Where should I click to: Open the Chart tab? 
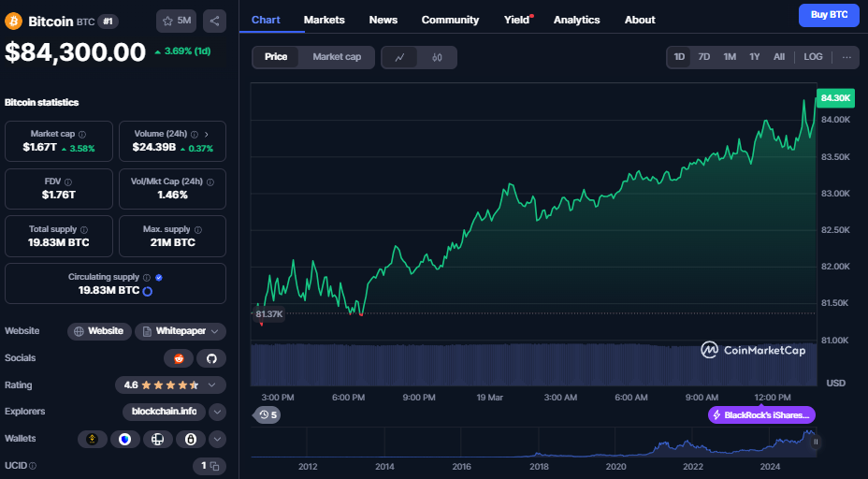click(x=266, y=20)
